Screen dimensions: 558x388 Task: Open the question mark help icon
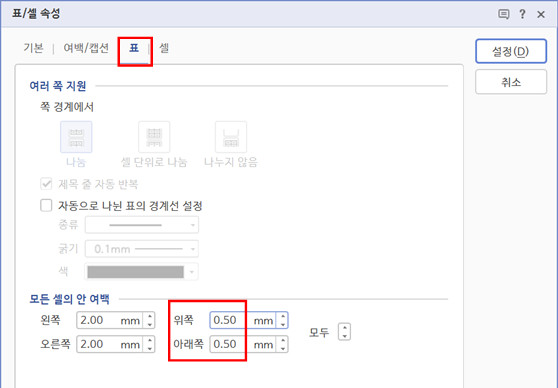click(522, 14)
